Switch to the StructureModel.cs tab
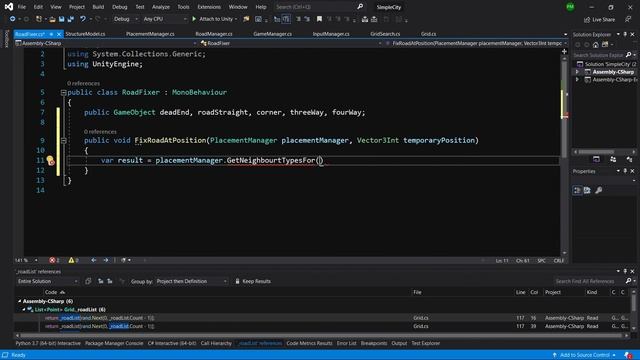Image resolution: width=640 pixels, height=360 pixels. tap(85, 34)
